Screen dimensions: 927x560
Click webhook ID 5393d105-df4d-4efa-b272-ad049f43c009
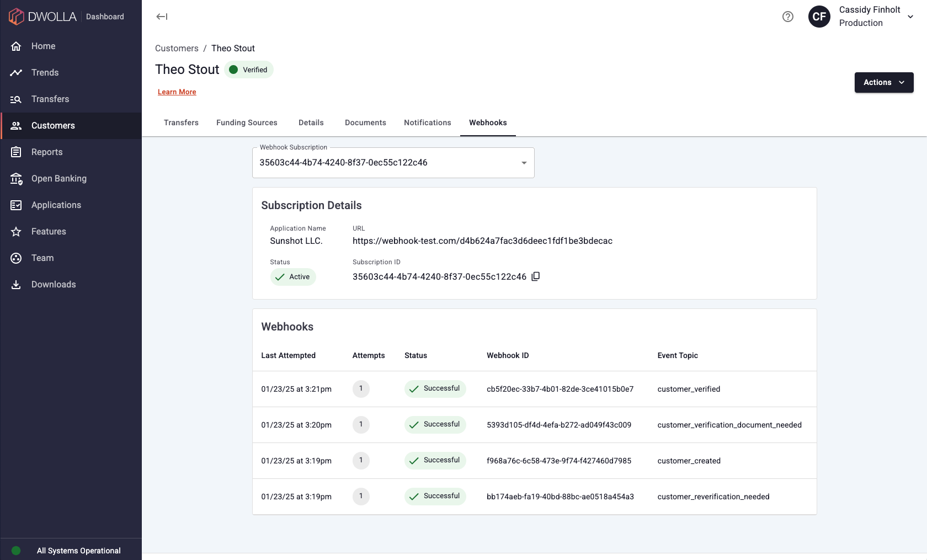559,425
